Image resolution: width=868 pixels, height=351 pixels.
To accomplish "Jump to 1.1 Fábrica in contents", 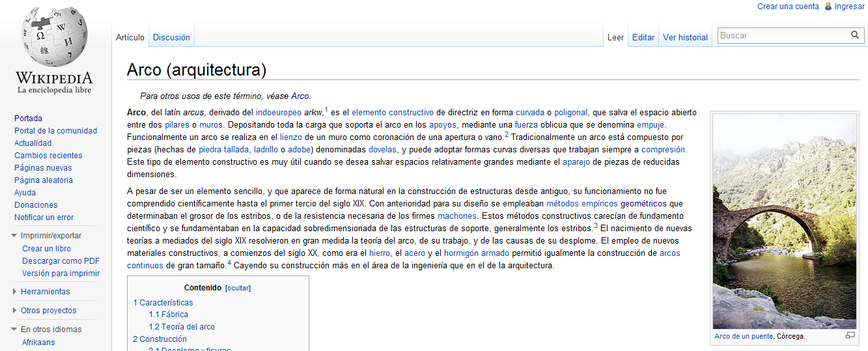I will [169, 315].
